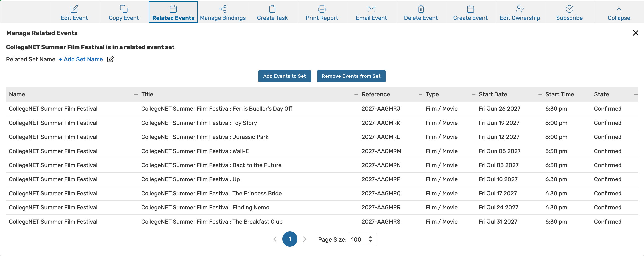
Task: Select the Finding Nemo event title
Action: (205, 207)
